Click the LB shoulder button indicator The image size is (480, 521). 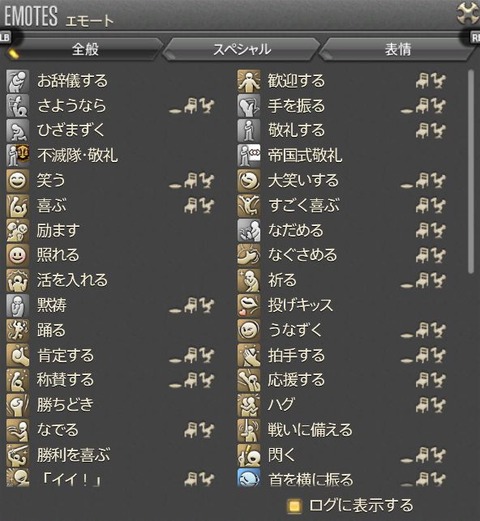[5, 37]
